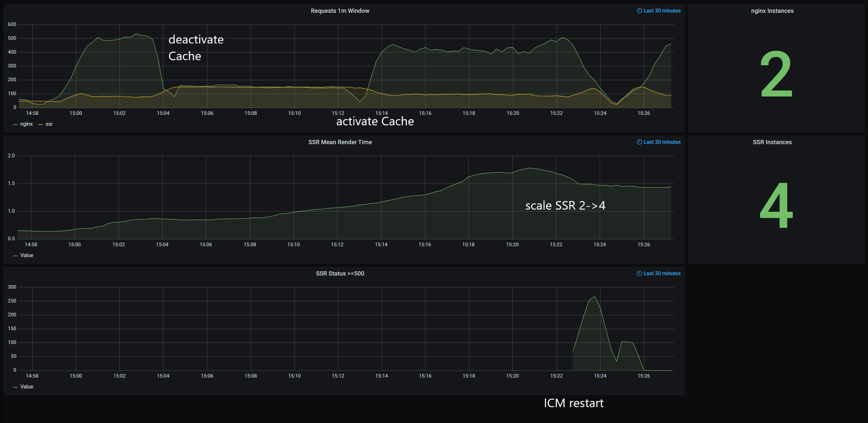Viewport: 868px width, 423px height.
Task: Open SSR Instances panel title menu
Action: point(772,142)
